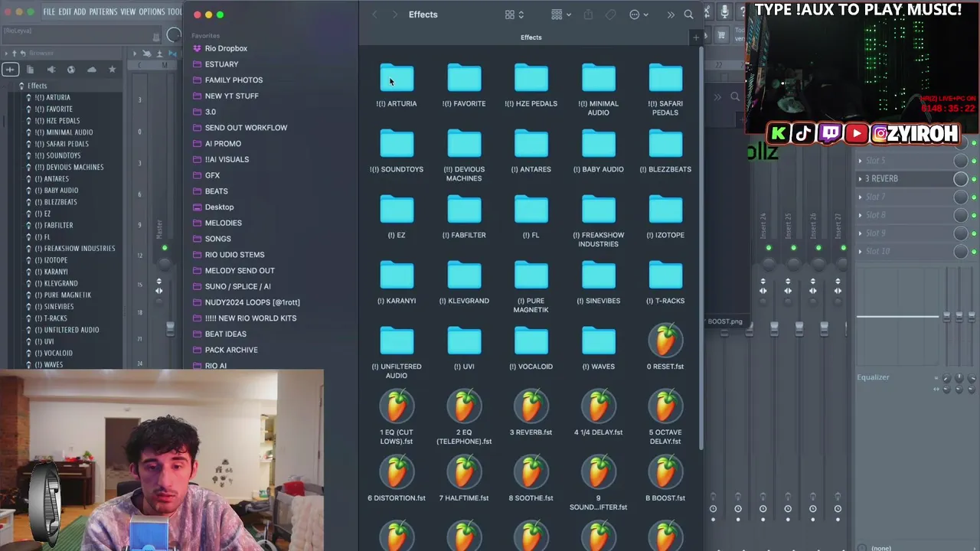Expand the Slot 8 arrow menu
This screenshot has width=980, height=551.
pos(860,215)
